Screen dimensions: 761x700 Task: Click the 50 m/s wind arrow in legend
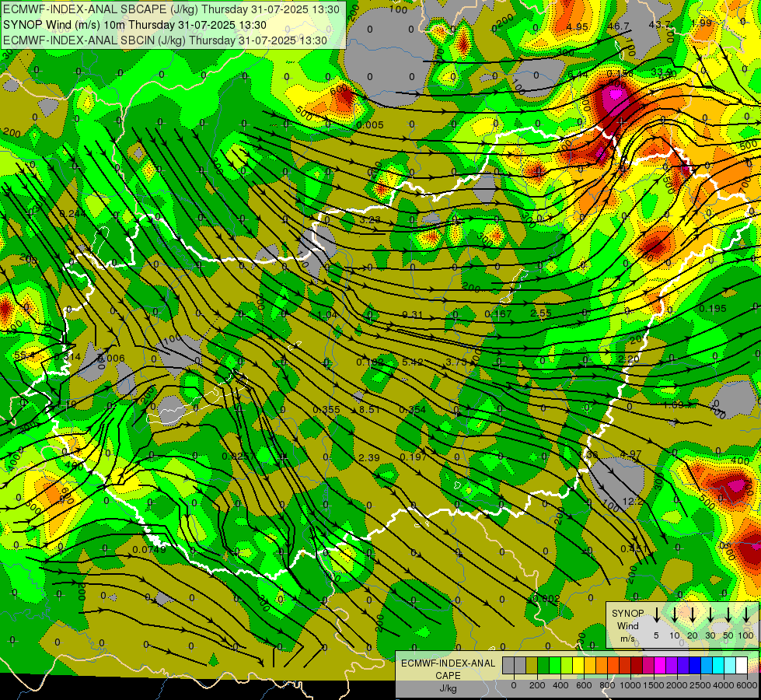point(728,614)
